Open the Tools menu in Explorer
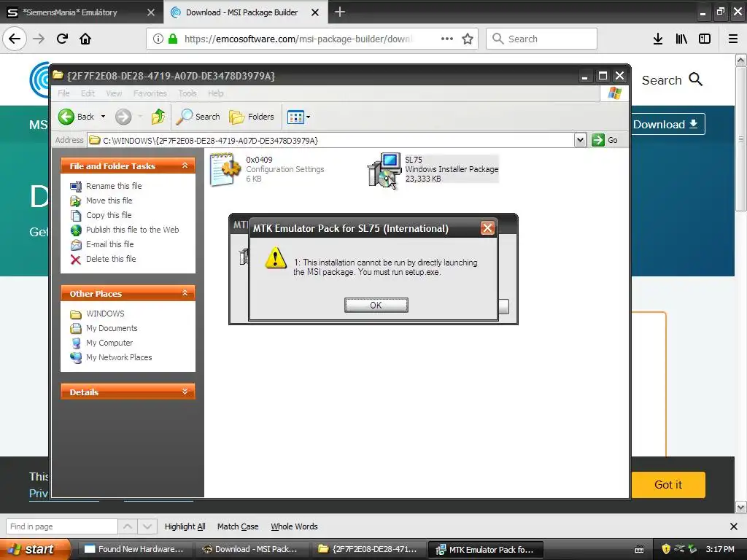The image size is (747, 560). (x=187, y=93)
